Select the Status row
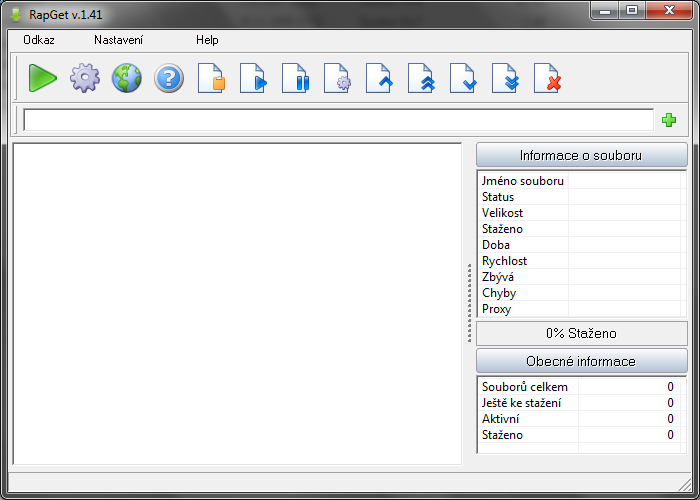The height and width of the screenshot is (500, 700). click(581, 197)
